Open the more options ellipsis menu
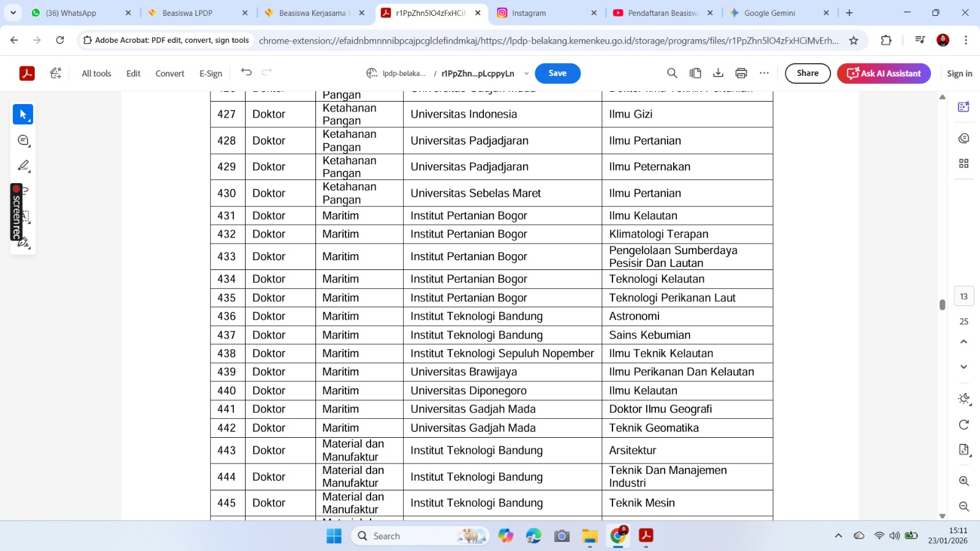The height and width of the screenshot is (551, 980). coord(764,73)
